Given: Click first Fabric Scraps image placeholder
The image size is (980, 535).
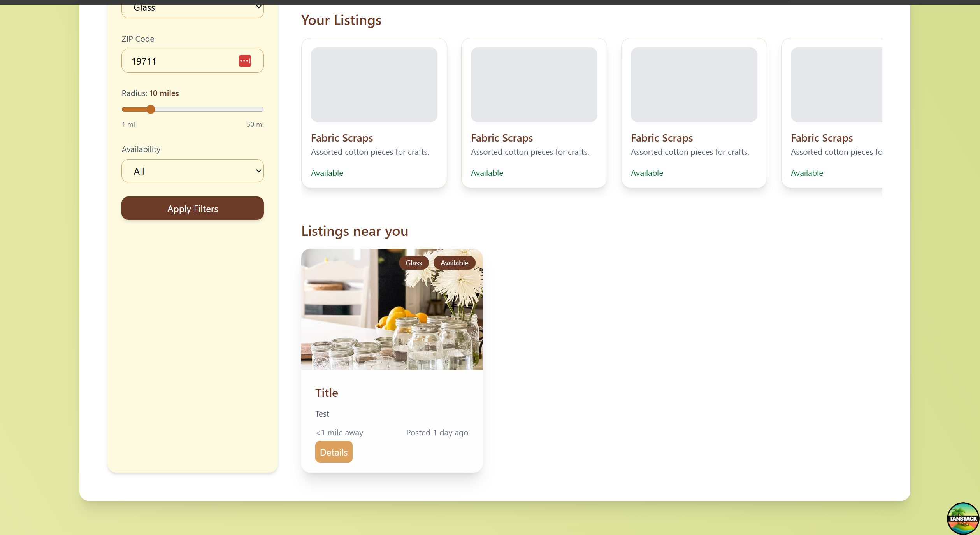Looking at the screenshot, I should (x=374, y=85).
